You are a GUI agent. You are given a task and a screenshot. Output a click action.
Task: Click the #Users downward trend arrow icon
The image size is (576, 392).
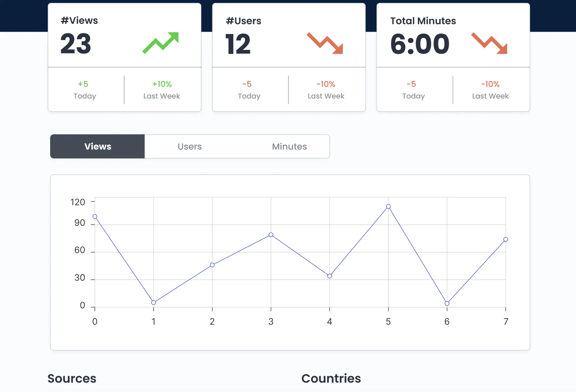325,43
